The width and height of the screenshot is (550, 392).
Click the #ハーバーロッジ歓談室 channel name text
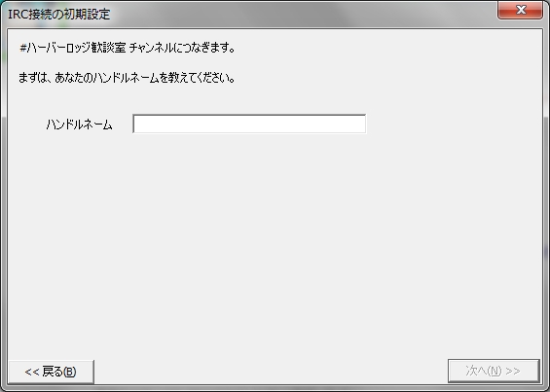(73, 48)
